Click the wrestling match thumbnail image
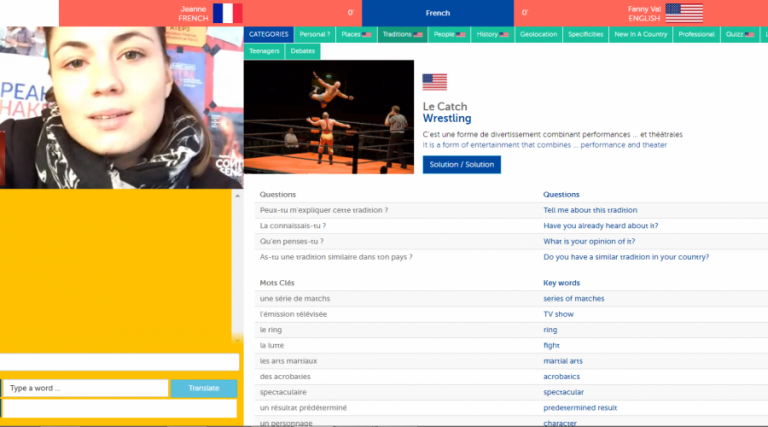Viewport: 768px width, 427px height. point(329,117)
